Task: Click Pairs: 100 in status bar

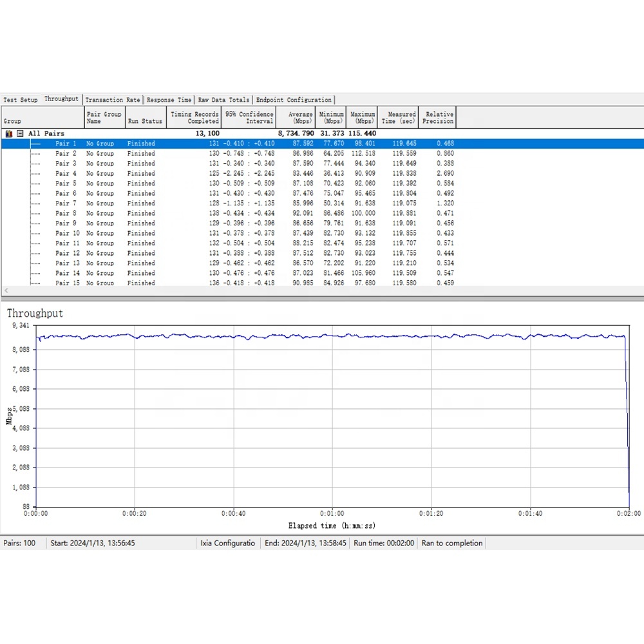Action: [x=19, y=543]
